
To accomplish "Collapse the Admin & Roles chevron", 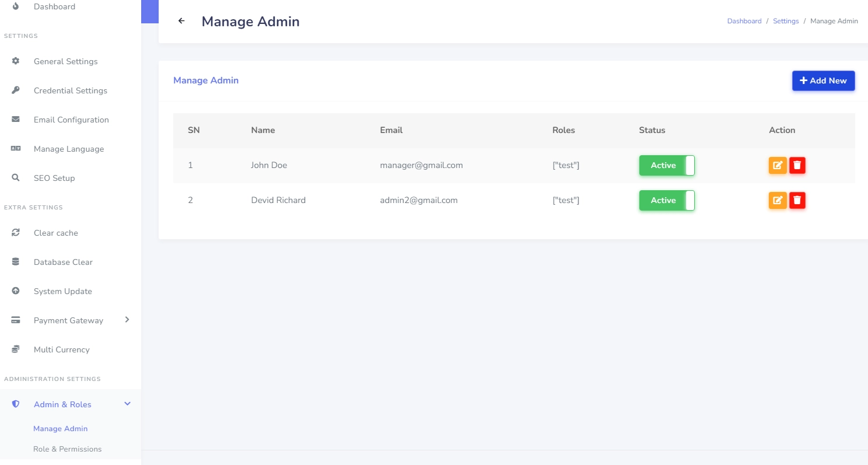I will [x=127, y=404].
